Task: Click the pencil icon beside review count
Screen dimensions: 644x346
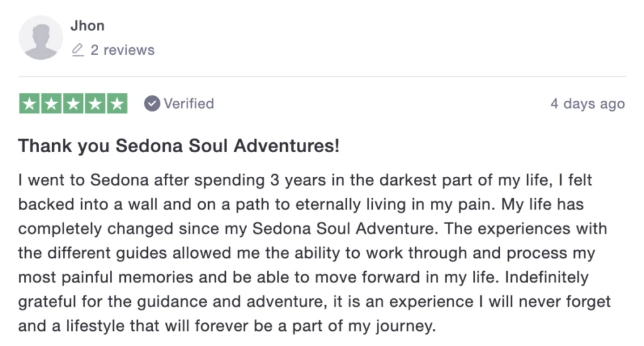Action: 78,50
